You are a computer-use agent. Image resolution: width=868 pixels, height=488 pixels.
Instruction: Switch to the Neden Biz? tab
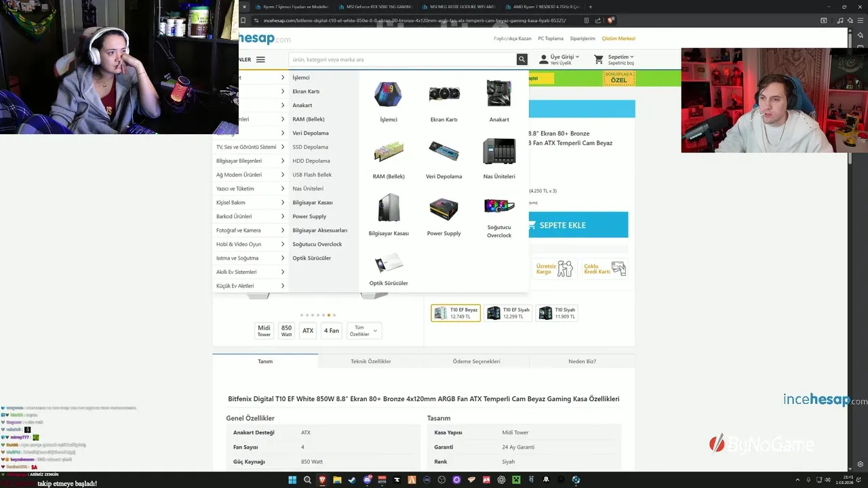coord(583,361)
